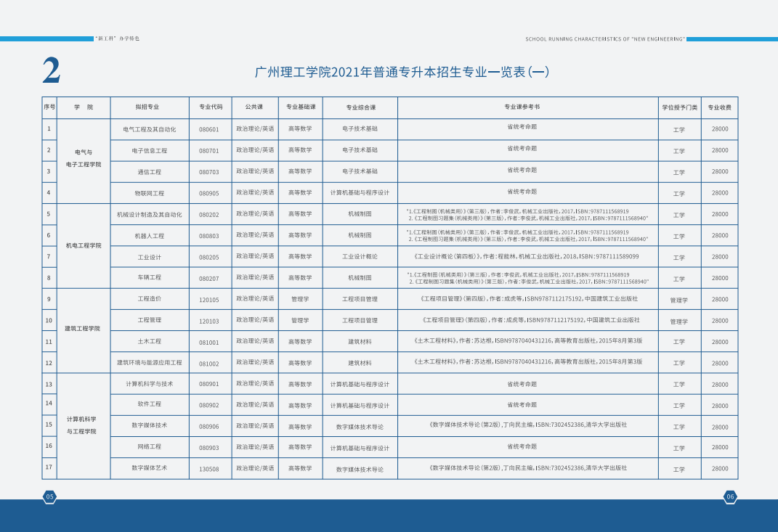This screenshot has width=778, height=532.
Task: Click major code 130508
Action: click(x=209, y=470)
